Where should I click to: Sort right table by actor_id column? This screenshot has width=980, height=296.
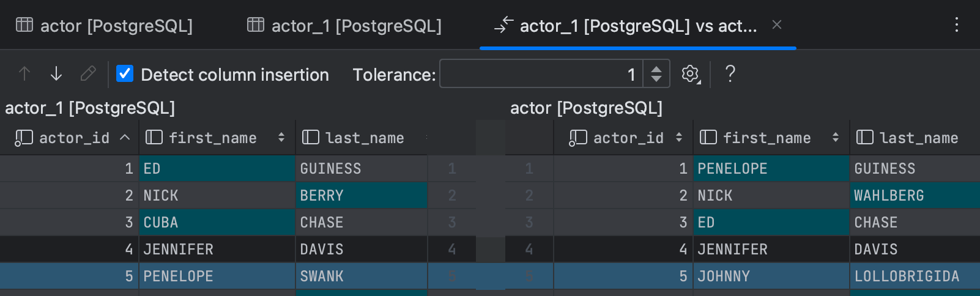click(x=628, y=138)
